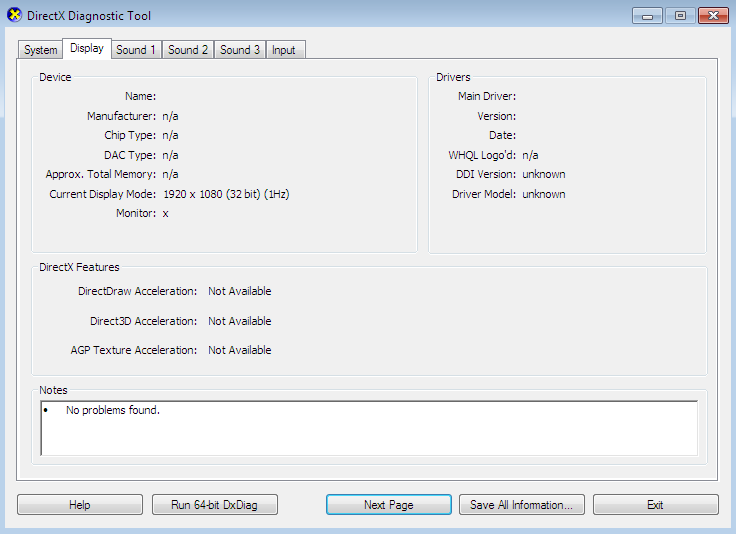The height and width of the screenshot is (534, 736).
Task: Click the Driver Model 'unknown' value
Action: 544,194
